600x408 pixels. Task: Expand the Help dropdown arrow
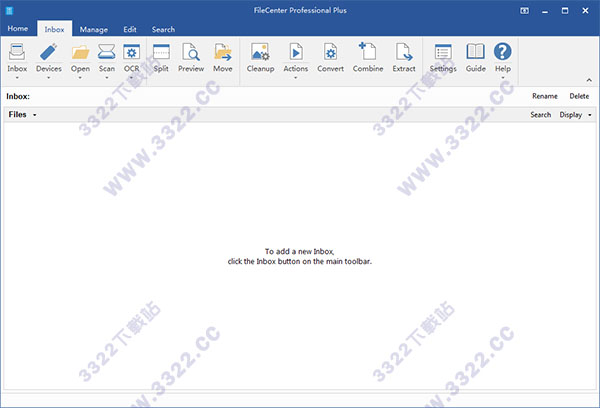[x=503, y=78]
